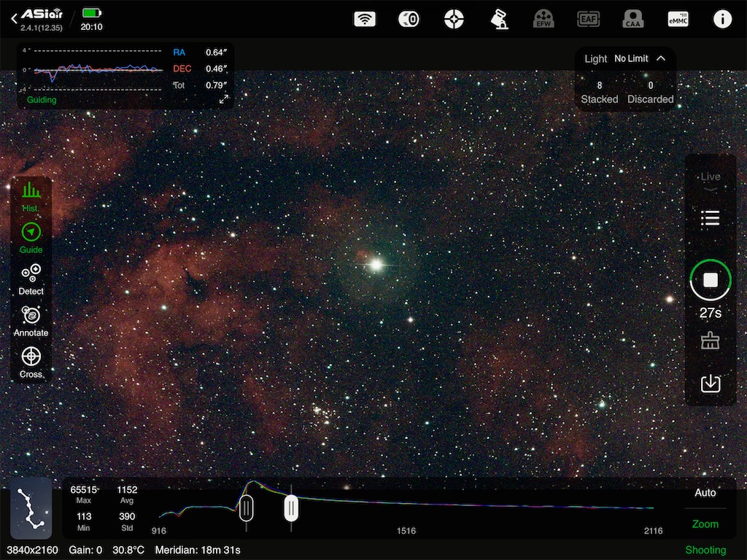Expand the guiding graph panel
Image resolution: width=747 pixels, height=560 pixels.
pos(224,98)
